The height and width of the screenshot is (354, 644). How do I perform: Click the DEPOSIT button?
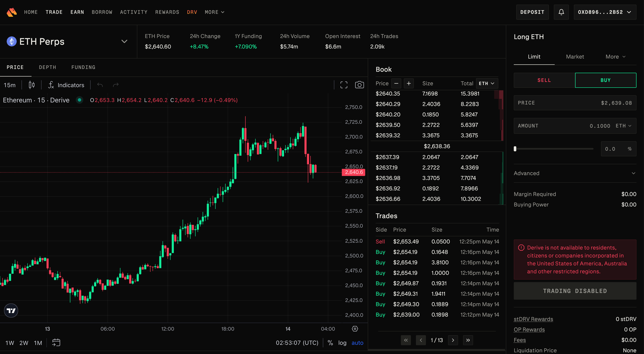click(x=532, y=12)
